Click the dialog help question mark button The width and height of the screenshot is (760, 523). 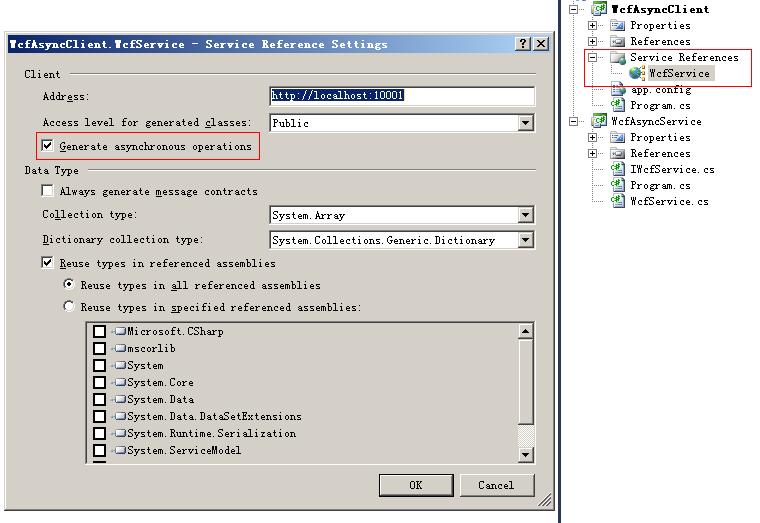pos(522,44)
